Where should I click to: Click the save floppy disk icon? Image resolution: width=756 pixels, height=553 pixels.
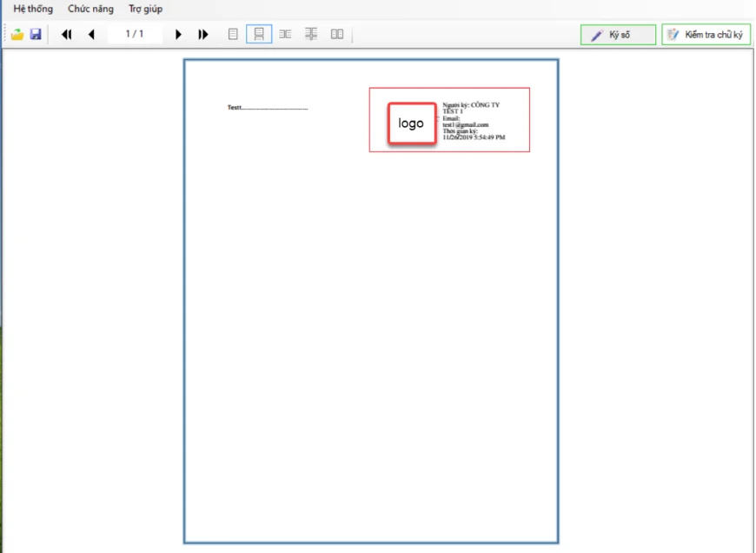[36, 34]
